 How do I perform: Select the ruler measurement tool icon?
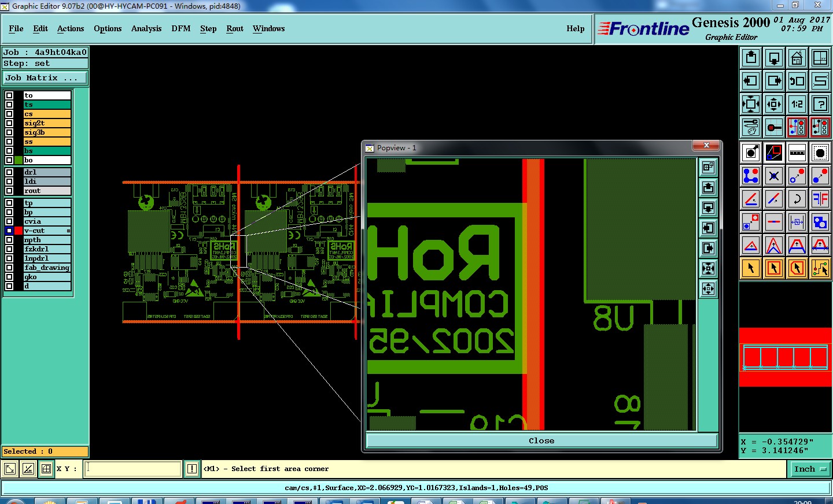797,153
